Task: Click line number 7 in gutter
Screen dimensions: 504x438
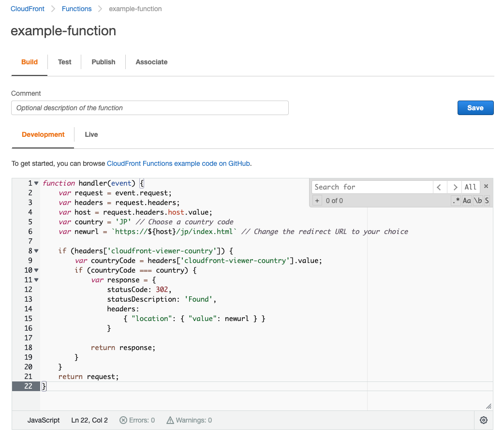Action: [x=30, y=241]
